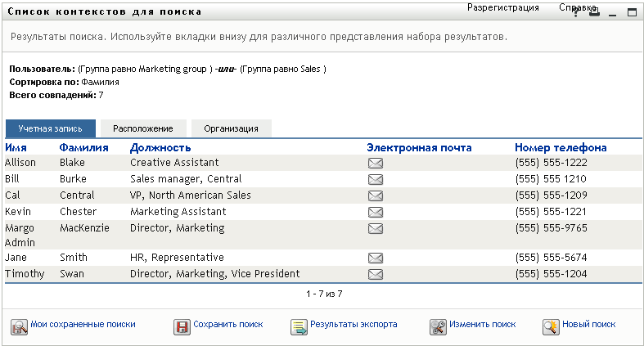Open the Организация tab

[232, 128]
